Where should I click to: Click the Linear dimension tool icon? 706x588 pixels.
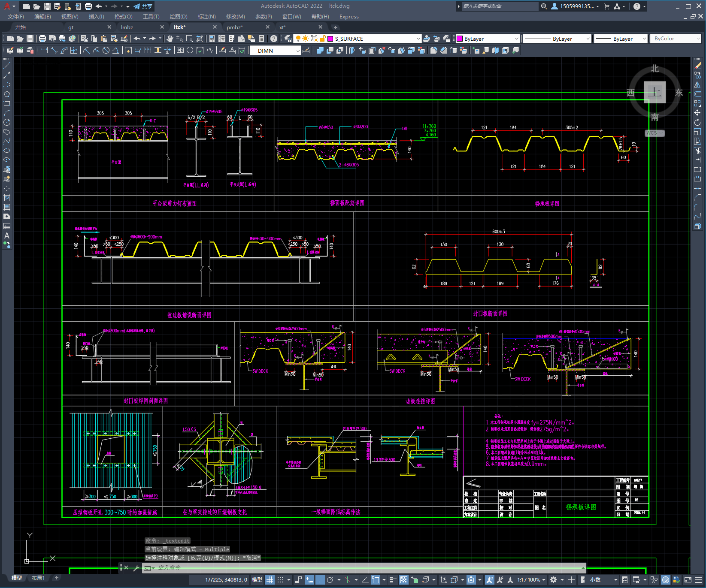(44, 50)
